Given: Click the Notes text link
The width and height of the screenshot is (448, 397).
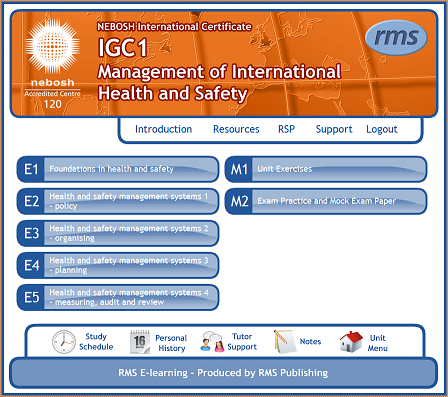Looking at the screenshot, I should click(310, 342).
